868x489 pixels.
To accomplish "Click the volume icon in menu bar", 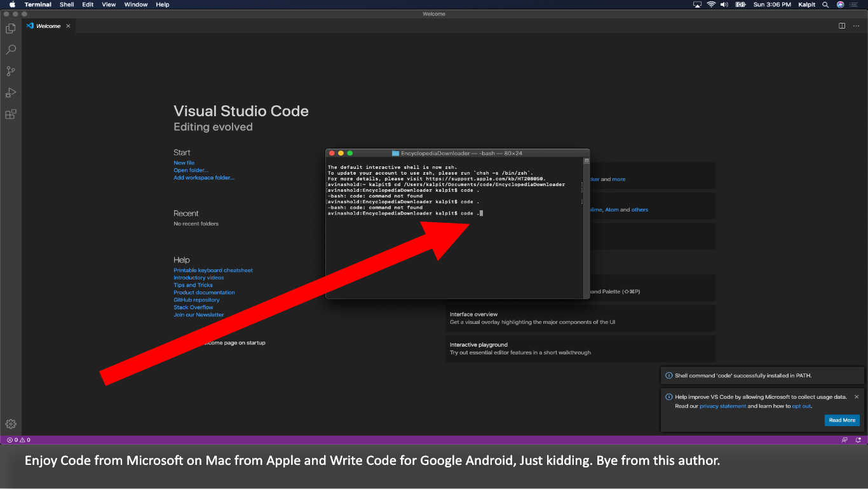I will [x=726, y=4].
